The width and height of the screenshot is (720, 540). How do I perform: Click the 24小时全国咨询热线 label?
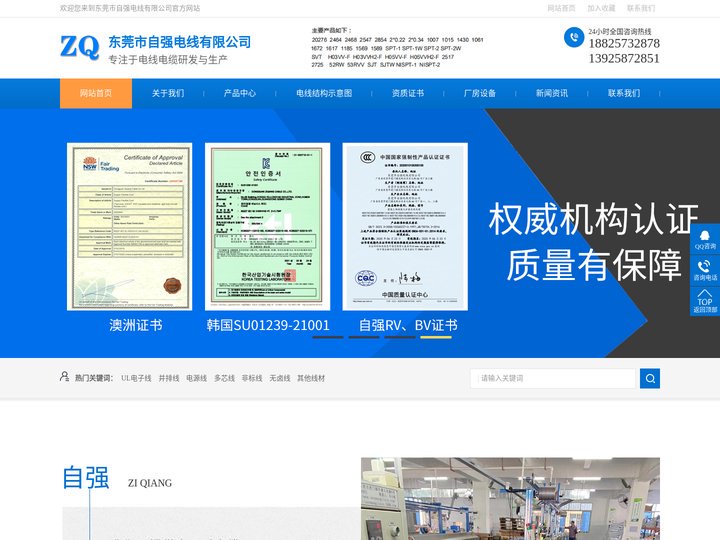[x=620, y=32]
